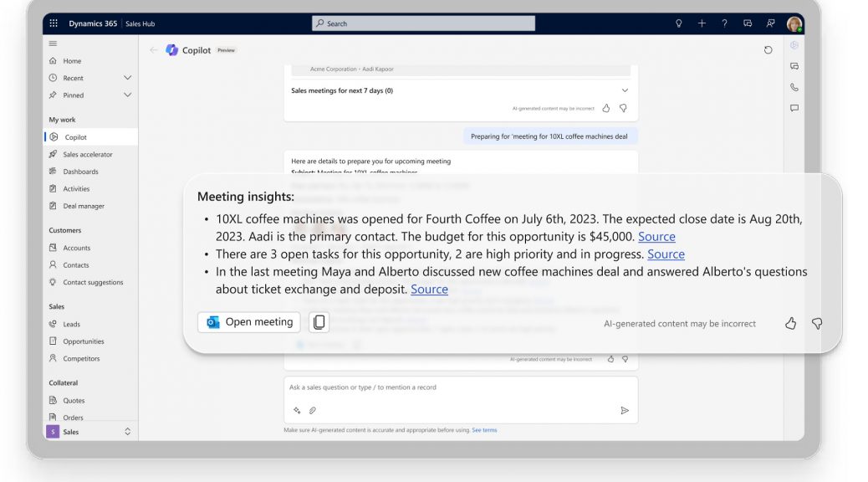The height and width of the screenshot is (482, 868).
Task: Click the 'Preparing for meeting for 10XL' message
Action: pyautogui.click(x=549, y=136)
